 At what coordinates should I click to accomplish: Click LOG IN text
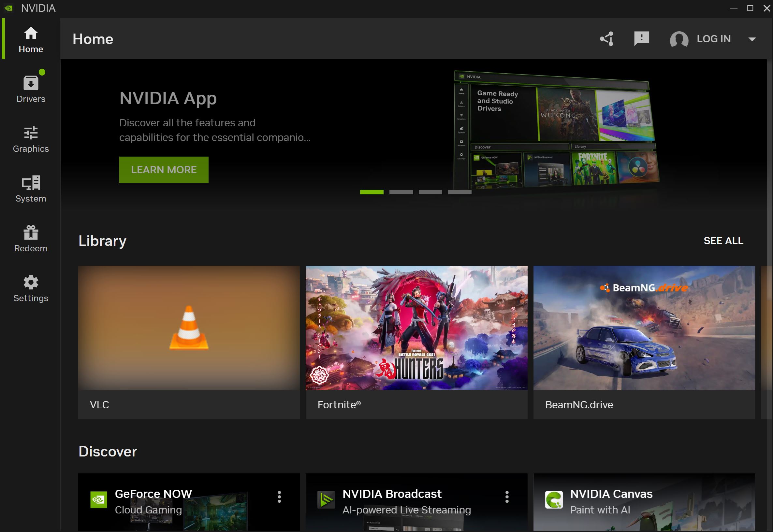[713, 39]
